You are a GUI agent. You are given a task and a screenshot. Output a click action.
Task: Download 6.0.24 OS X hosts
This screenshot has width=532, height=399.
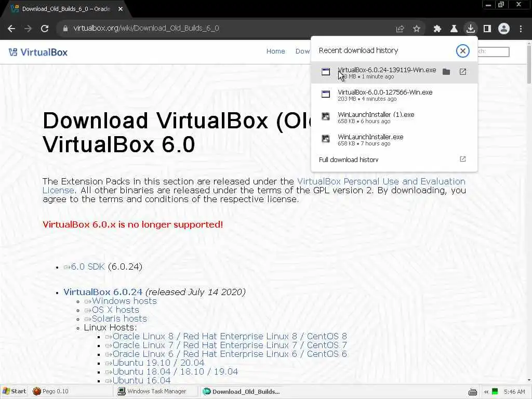(115, 310)
